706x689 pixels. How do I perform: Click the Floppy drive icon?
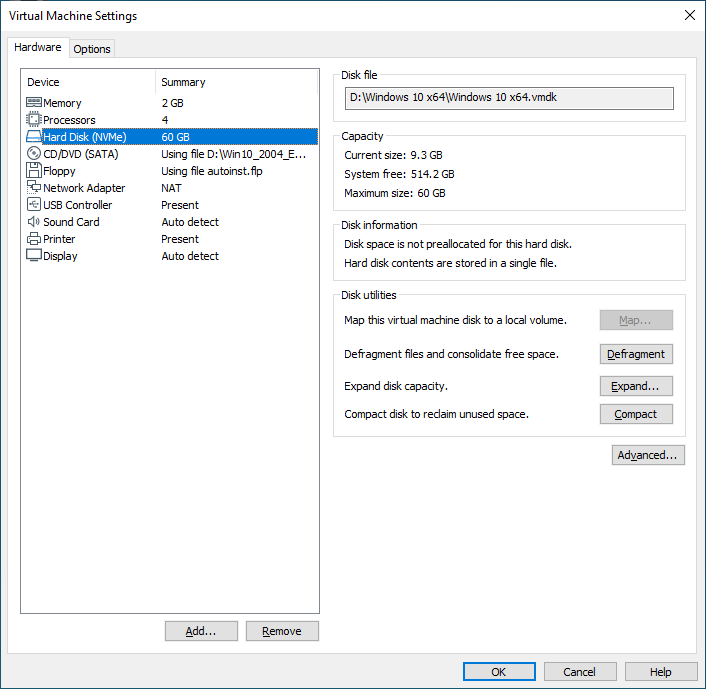(x=33, y=171)
